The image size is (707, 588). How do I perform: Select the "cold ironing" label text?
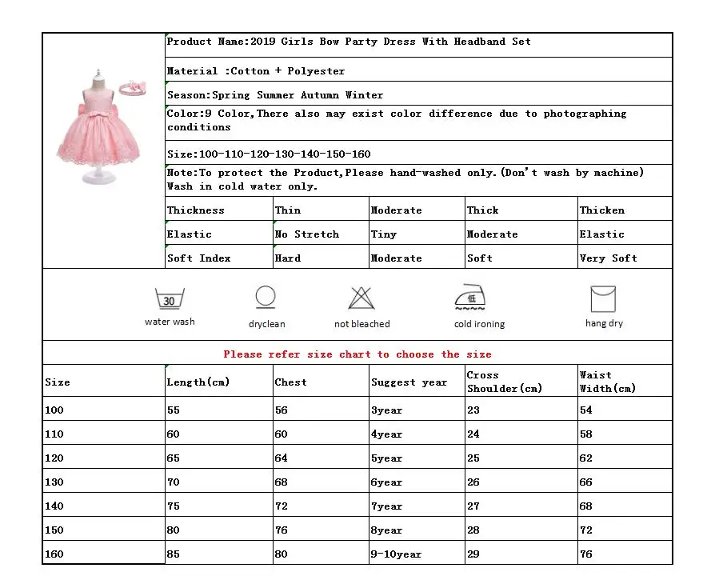479,324
